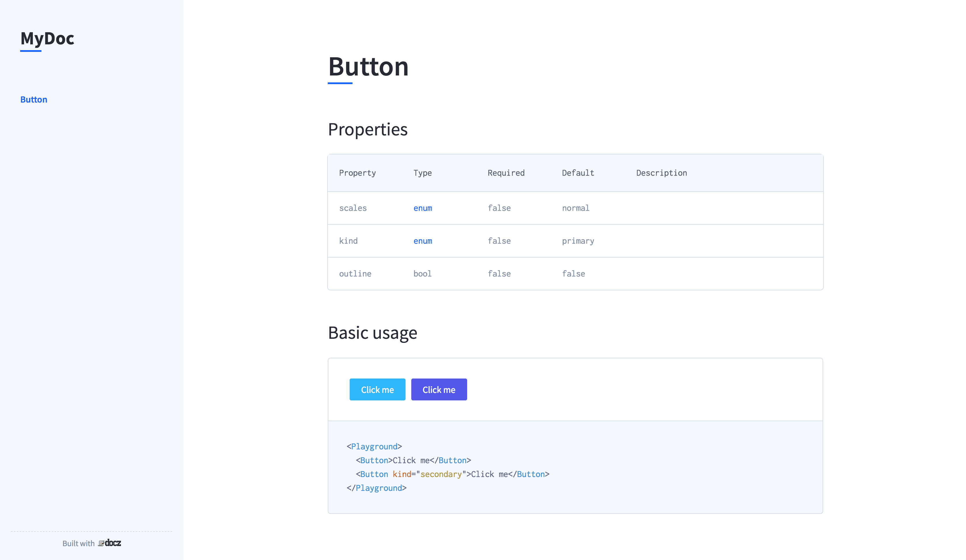The image size is (966, 560).
Task: Click the Properties section heading
Action: pyautogui.click(x=367, y=130)
